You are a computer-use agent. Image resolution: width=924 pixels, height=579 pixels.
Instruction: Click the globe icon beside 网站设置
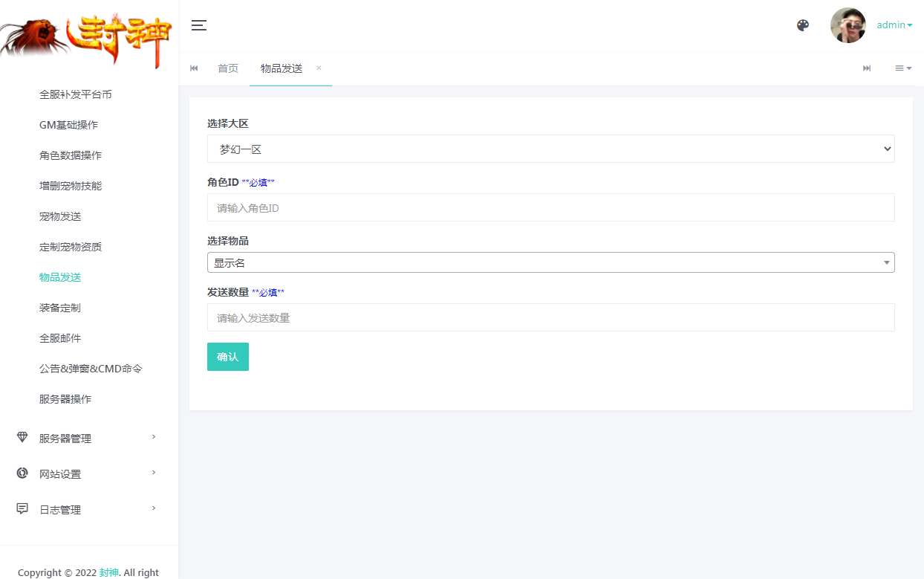(x=22, y=473)
